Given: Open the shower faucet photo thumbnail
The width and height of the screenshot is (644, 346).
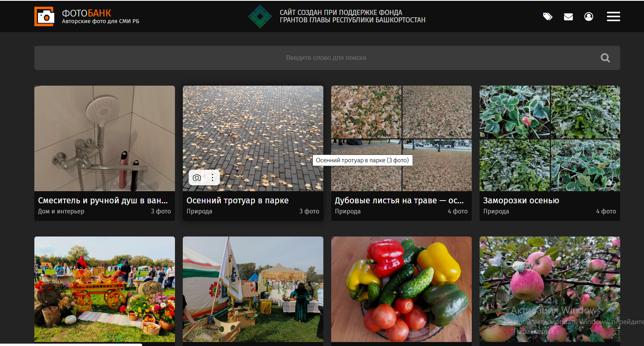Looking at the screenshot, I should (105, 138).
